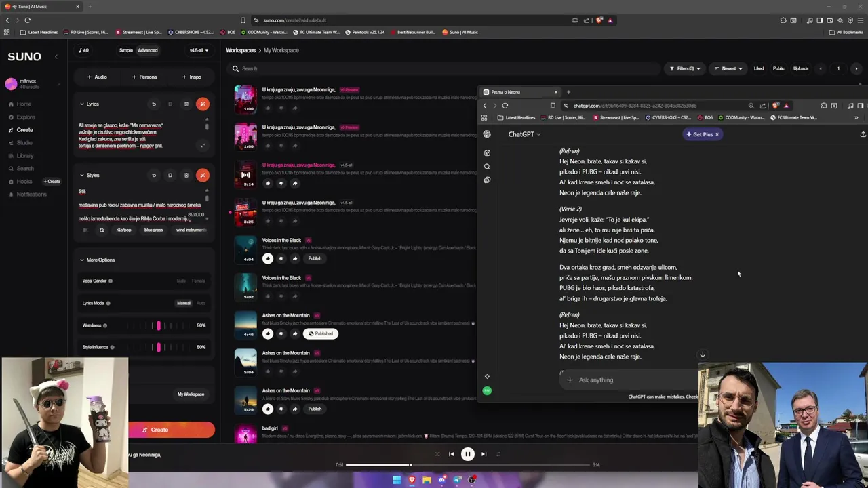Go to the previous track

coord(452,454)
